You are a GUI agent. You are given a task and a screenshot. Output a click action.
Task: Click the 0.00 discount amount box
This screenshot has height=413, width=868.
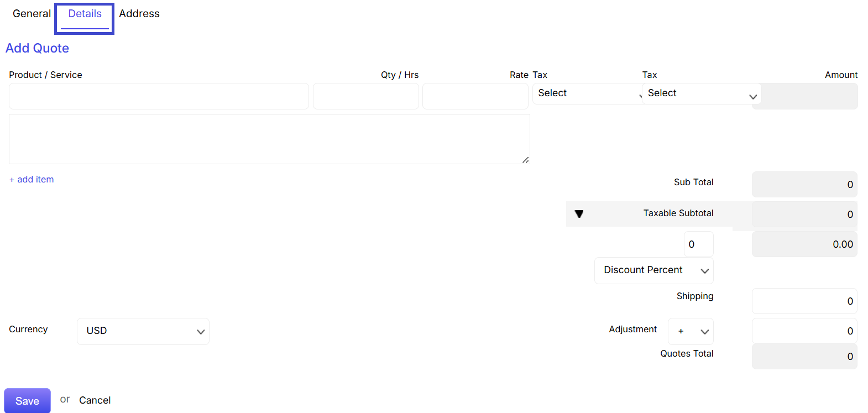804,244
